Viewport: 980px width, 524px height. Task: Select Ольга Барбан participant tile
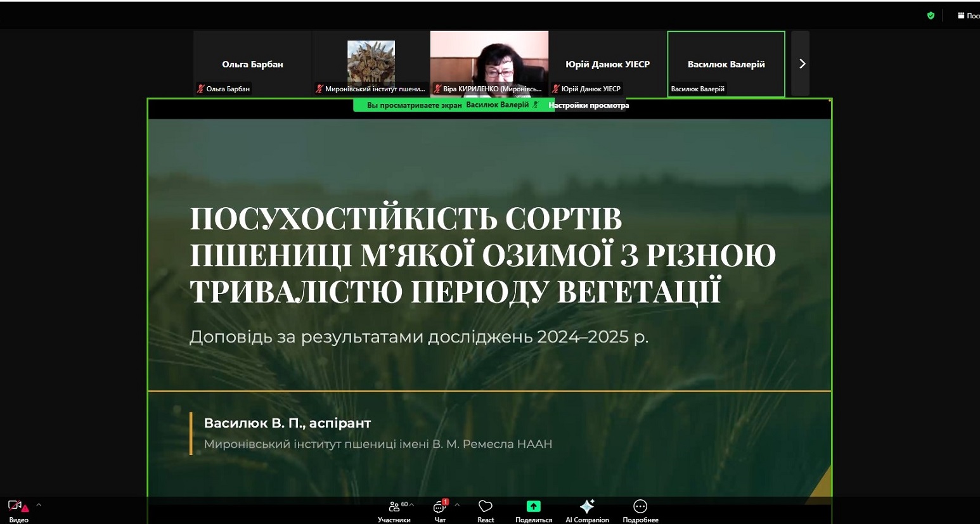tap(252, 63)
